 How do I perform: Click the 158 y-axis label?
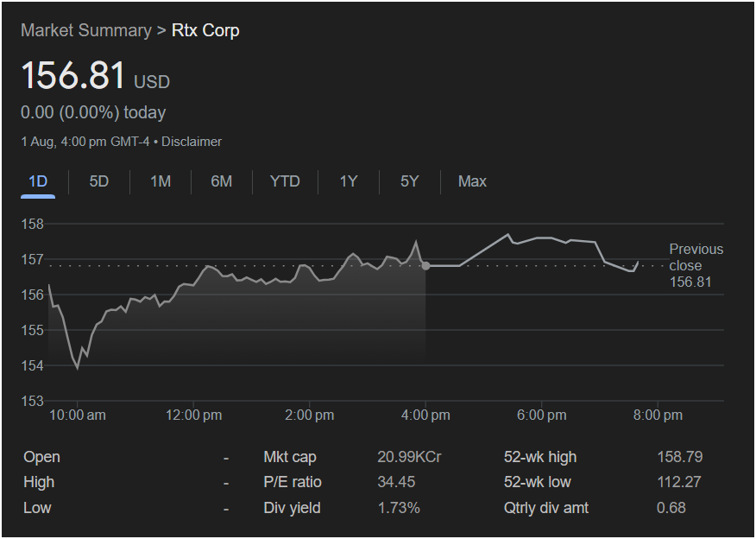(32, 224)
